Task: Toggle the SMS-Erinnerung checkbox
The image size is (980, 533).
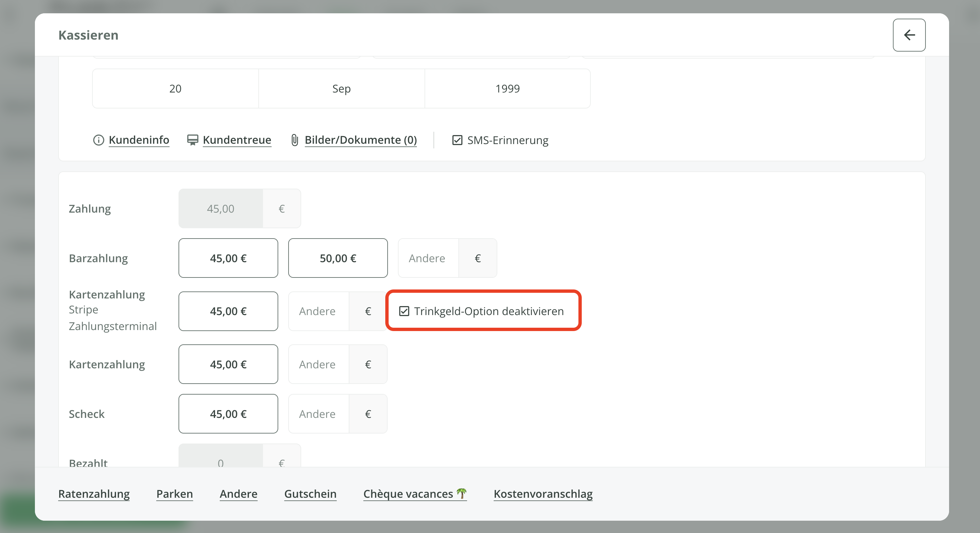Action: [x=457, y=140]
